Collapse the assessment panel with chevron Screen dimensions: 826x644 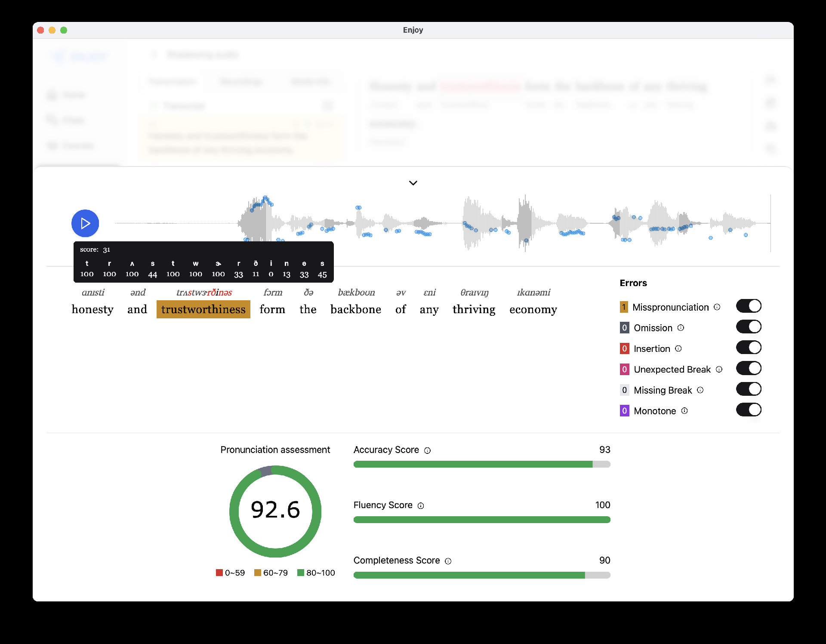[413, 183]
